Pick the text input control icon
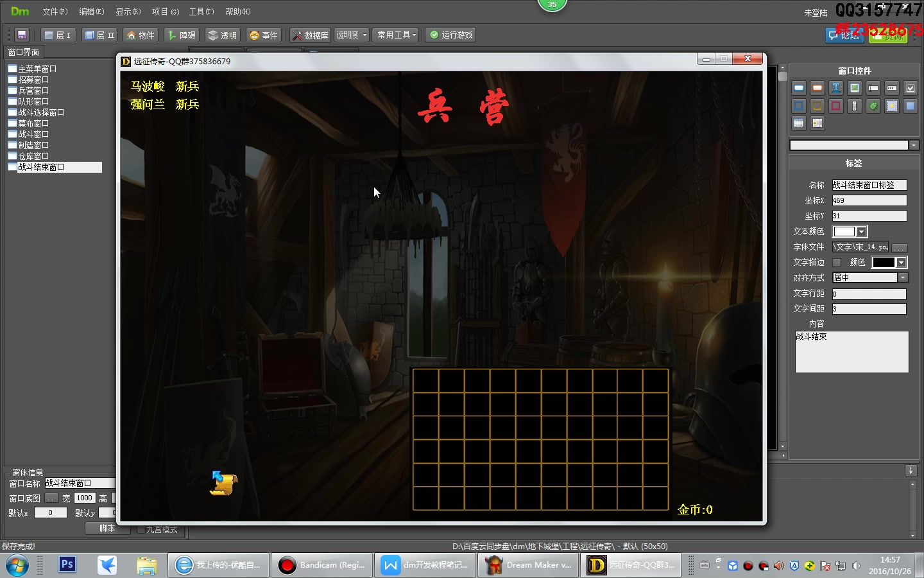The height and width of the screenshot is (578, 924). click(x=873, y=88)
